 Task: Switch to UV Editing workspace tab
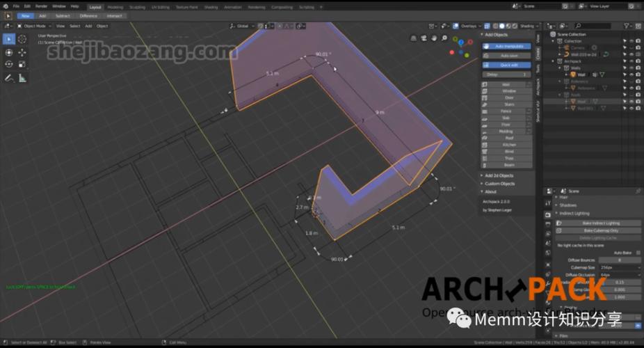(x=160, y=7)
